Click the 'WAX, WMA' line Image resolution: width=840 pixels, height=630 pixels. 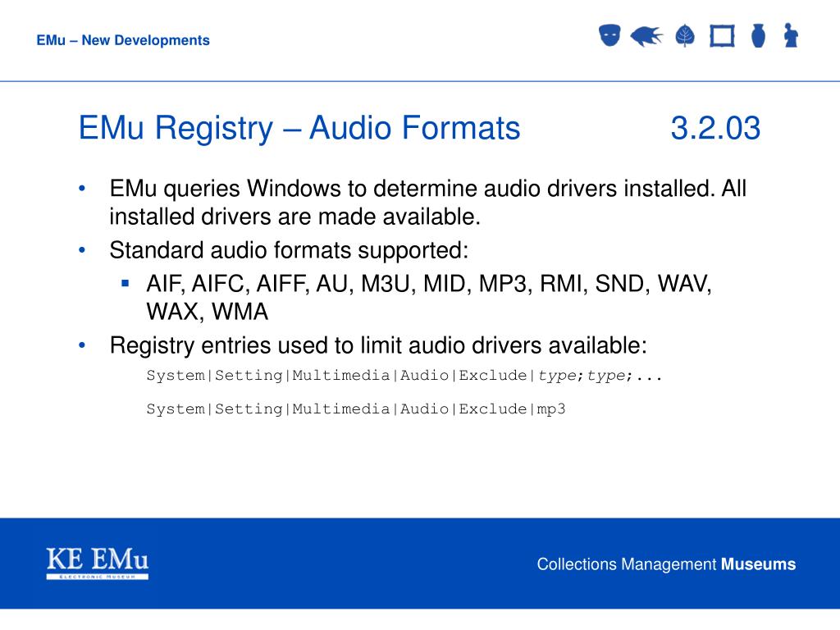[x=208, y=312]
